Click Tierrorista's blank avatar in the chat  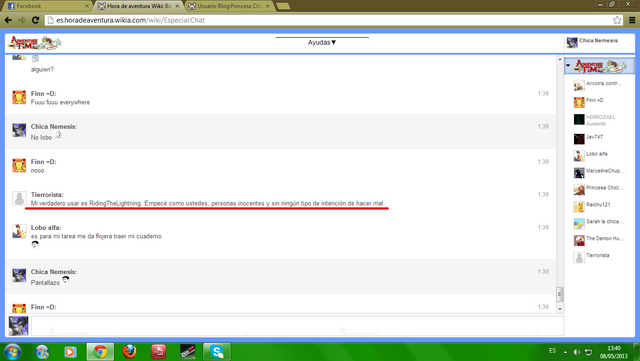19,198
